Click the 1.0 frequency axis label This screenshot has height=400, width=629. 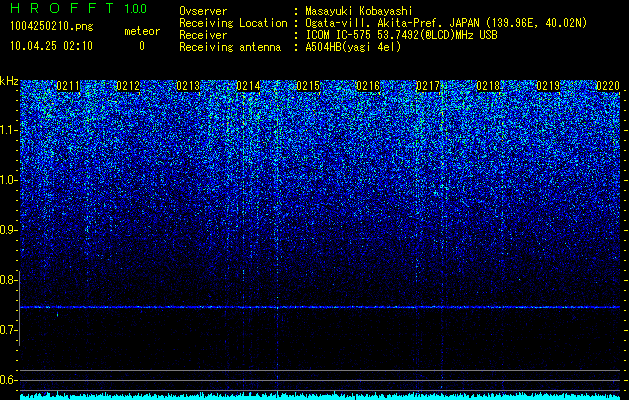click(x=9, y=180)
